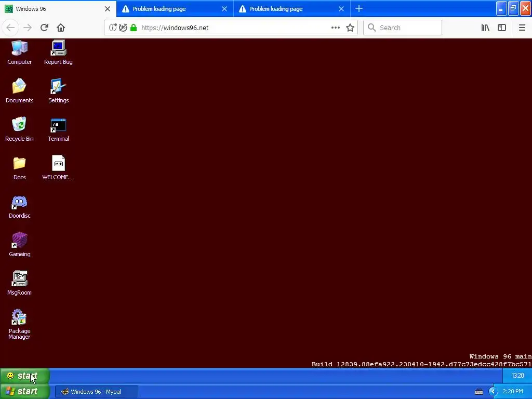This screenshot has width=532, height=399.
Task: Close the first Problem loading page tab
Action: click(x=224, y=9)
